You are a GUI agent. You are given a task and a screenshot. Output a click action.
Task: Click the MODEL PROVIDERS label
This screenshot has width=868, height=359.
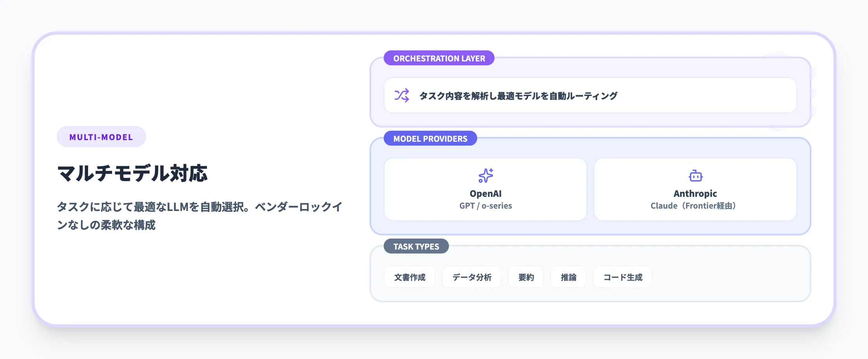point(430,139)
